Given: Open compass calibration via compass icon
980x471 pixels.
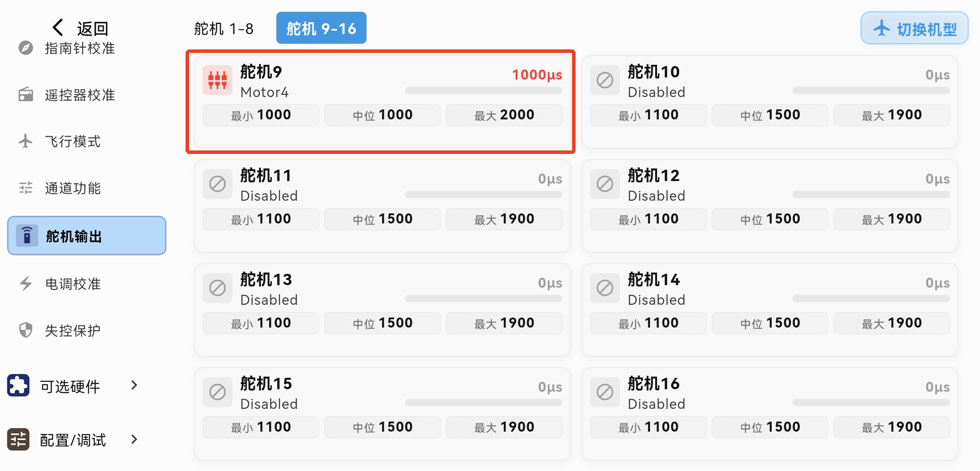Looking at the screenshot, I should [x=26, y=48].
